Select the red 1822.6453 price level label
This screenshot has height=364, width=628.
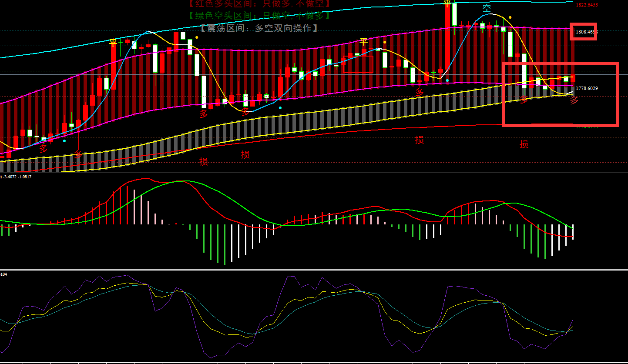click(587, 5)
